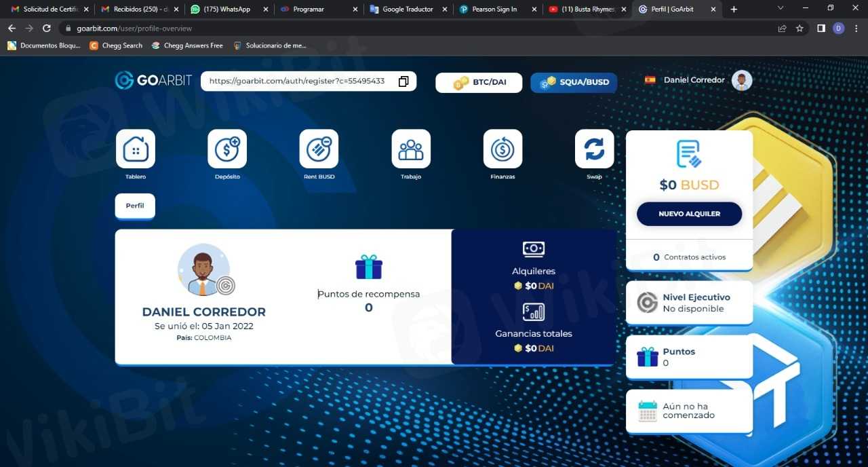Screen dimensions: 868x467
Task: Select the Rent BUSD icon
Action: coord(319,149)
